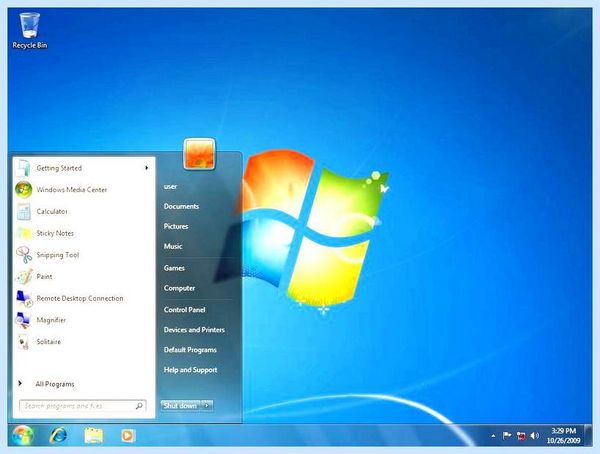Screen dimensions: 600x454
Task: Click the user account picture
Action: pos(199,154)
